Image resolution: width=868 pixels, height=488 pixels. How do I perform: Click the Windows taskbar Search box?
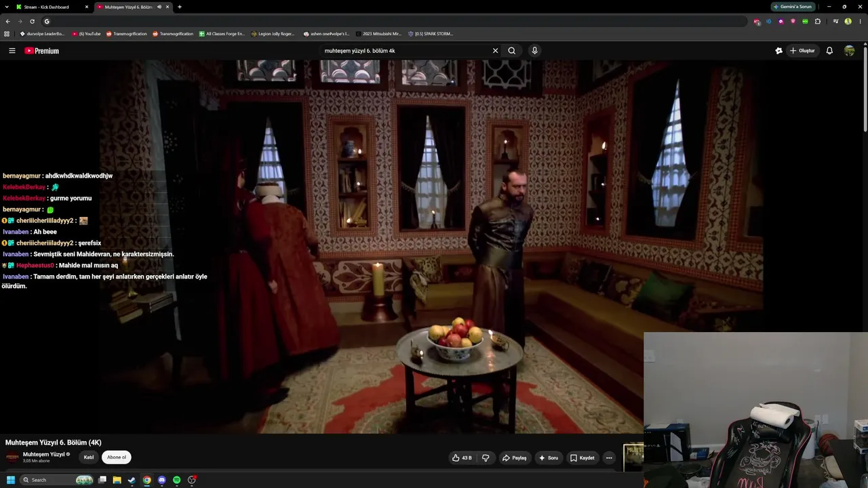[x=57, y=480]
